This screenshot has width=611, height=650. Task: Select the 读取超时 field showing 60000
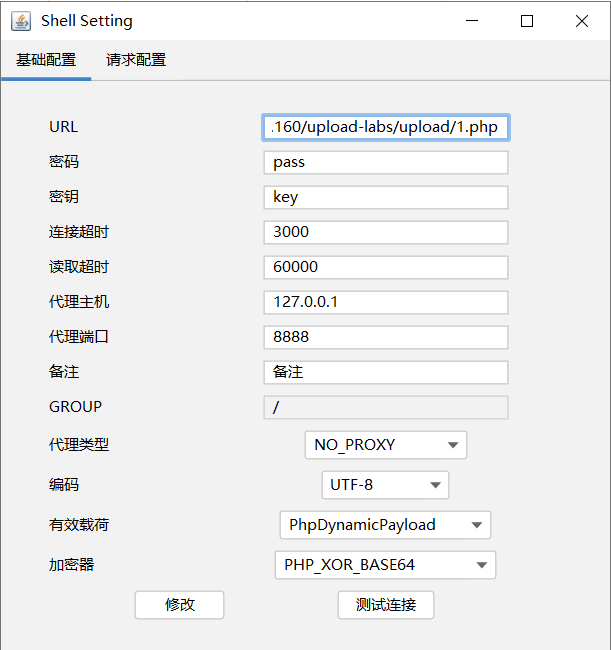point(386,267)
